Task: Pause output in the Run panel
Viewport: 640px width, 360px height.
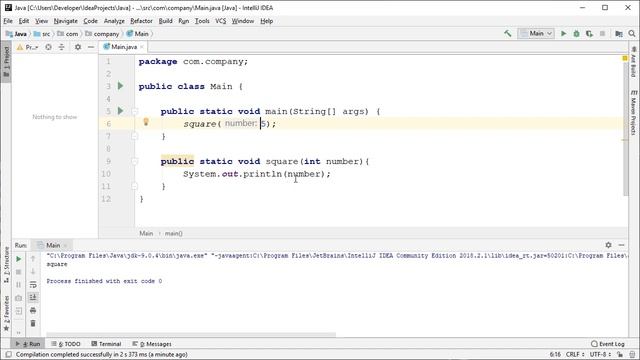Action: (18, 284)
